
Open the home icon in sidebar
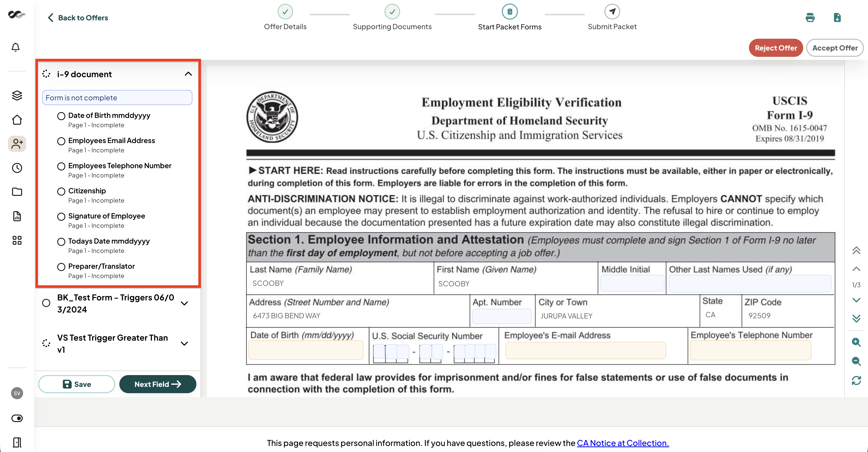(17, 120)
